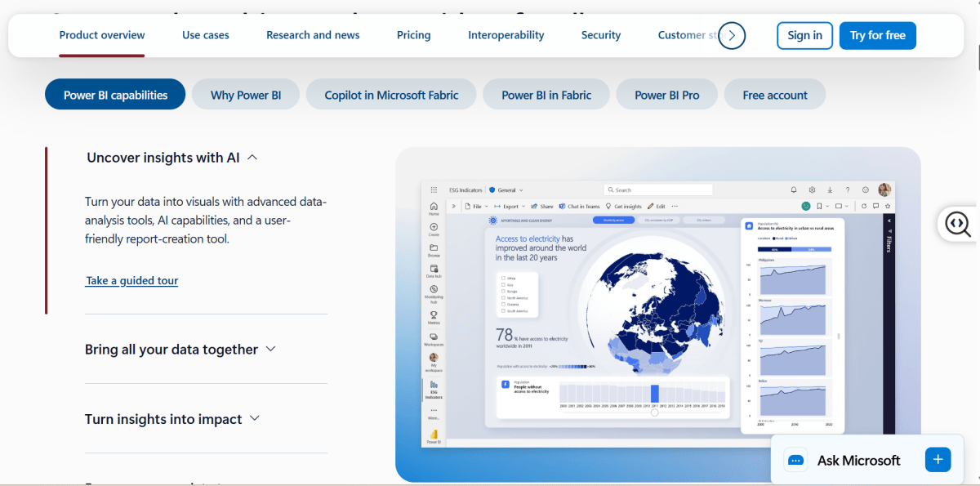The height and width of the screenshot is (486, 980).
Task: Check the North America checkbox
Action: click(x=503, y=297)
